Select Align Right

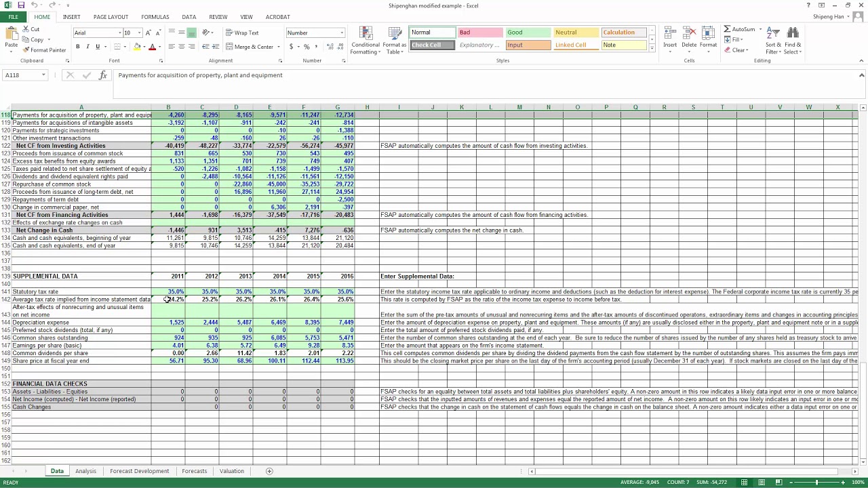pos(192,47)
